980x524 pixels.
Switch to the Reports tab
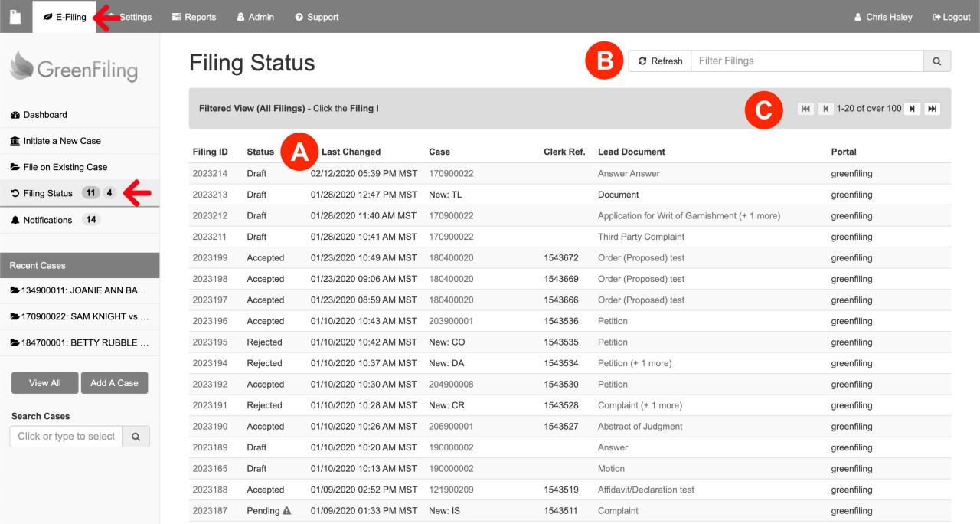pyautogui.click(x=194, y=16)
